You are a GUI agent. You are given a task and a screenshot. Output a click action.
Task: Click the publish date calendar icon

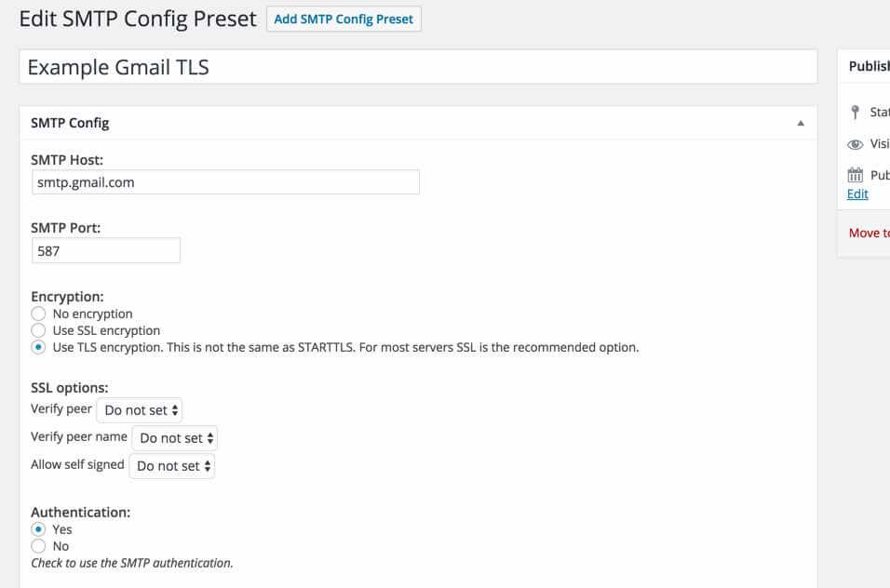[x=856, y=175]
